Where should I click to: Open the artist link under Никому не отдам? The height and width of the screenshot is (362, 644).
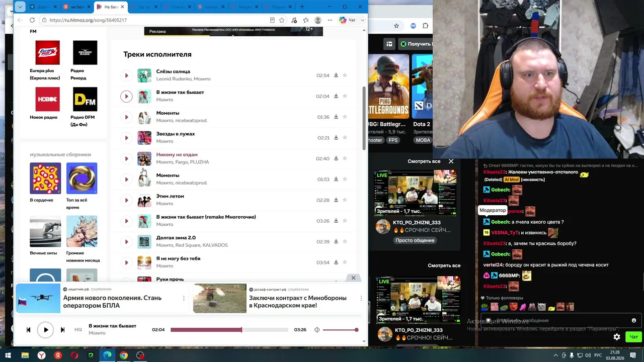tap(183, 162)
